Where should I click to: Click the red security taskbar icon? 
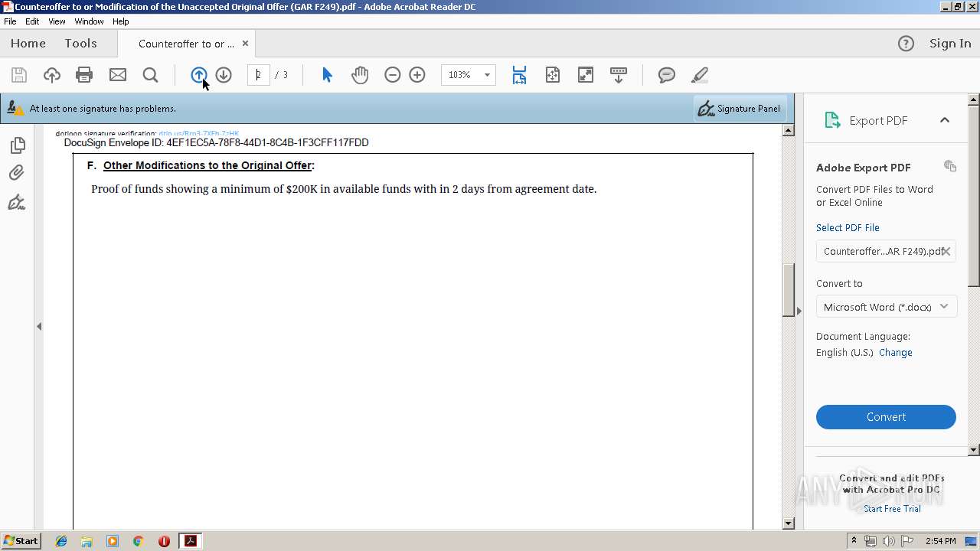164,541
